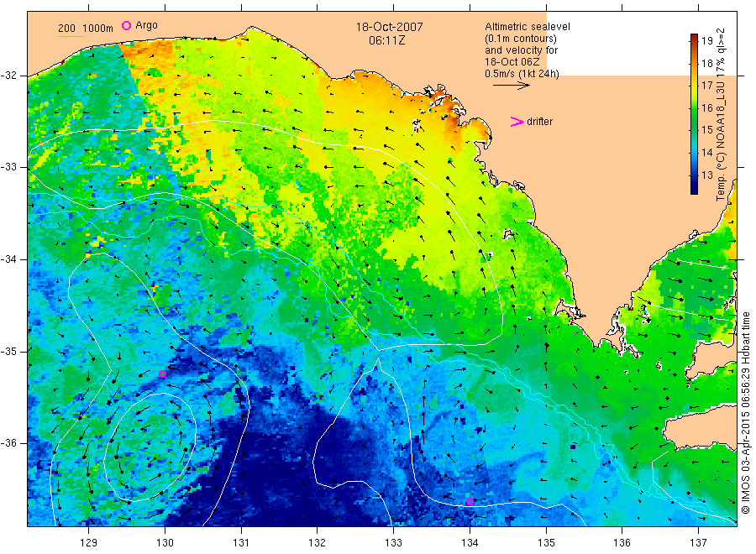Click the 'drifter' legend label
Screen dimensions: 756x554
[539, 122]
